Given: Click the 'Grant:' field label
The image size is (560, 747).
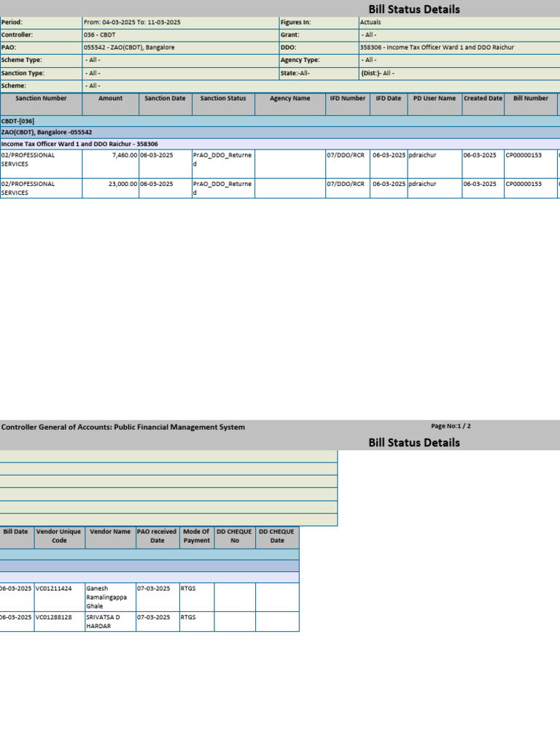Looking at the screenshot, I should click(x=289, y=35).
